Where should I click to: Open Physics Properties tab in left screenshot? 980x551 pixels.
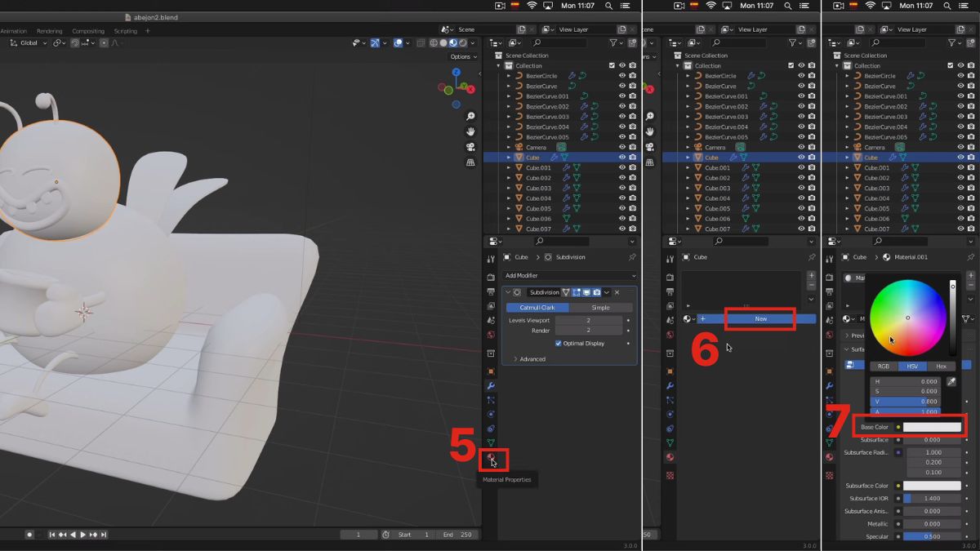[491, 414]
